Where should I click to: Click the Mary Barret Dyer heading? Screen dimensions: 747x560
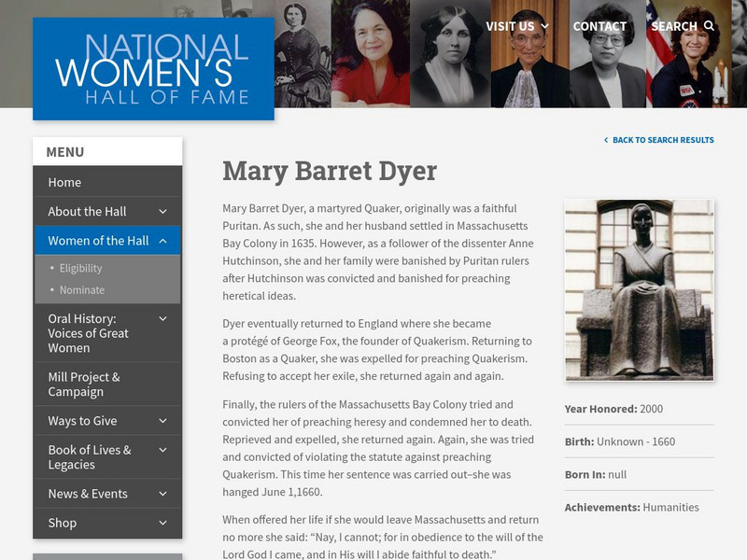tap(330, 171)
